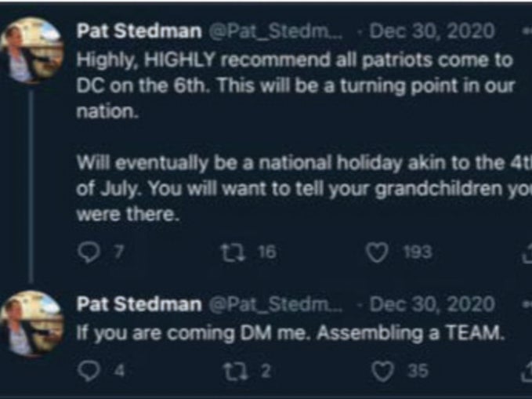Click Pat Stedman's avatar on the top tweet
The width and height of the screenshot is (532, 399).
pyautogui.click(x=32, y=47)
